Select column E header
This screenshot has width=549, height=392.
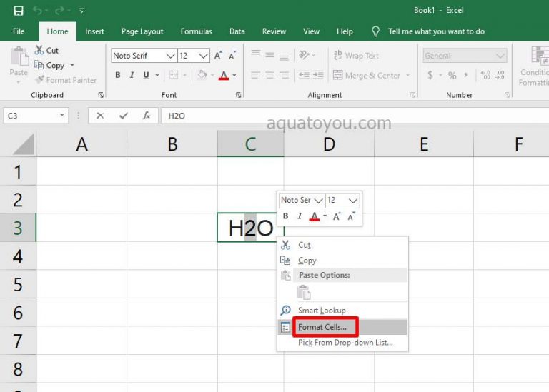(x=423, y=144)
